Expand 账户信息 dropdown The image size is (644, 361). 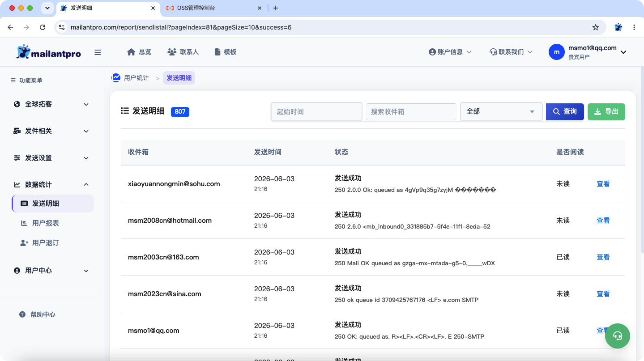[450, 52]
